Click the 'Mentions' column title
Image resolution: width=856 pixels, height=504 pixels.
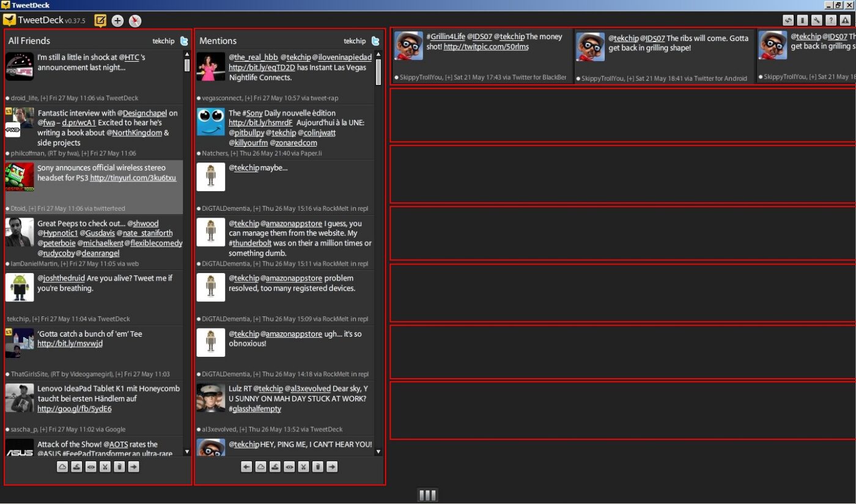coord(218,41)
